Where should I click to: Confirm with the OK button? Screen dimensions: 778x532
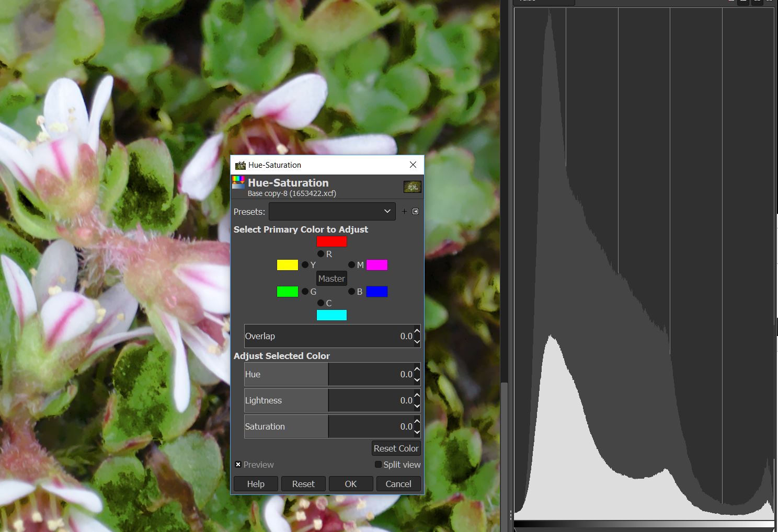coord(351,484)
